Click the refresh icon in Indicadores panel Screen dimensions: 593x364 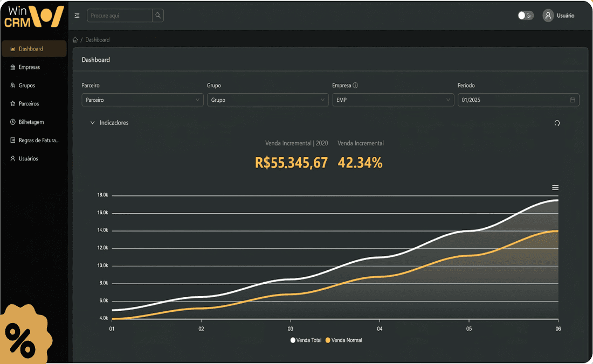557,123
